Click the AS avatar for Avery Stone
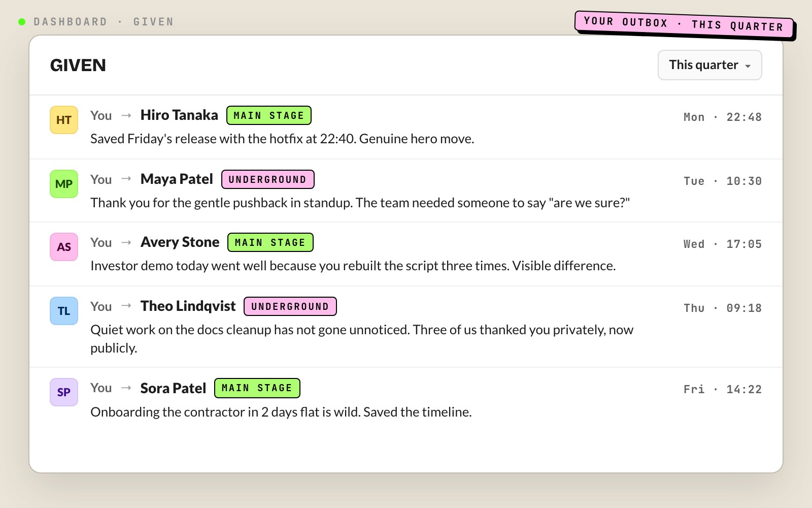The image size is (812, 508). point(64,247)
